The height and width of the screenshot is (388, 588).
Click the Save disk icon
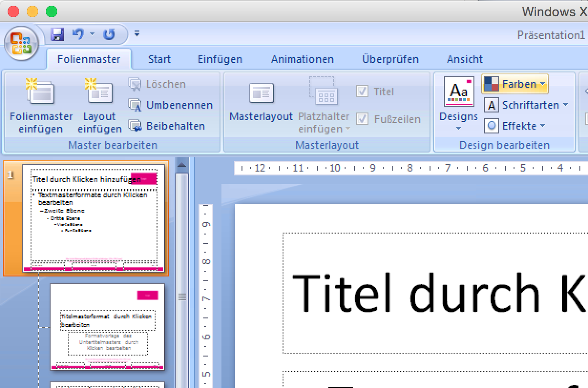(57, 34)
